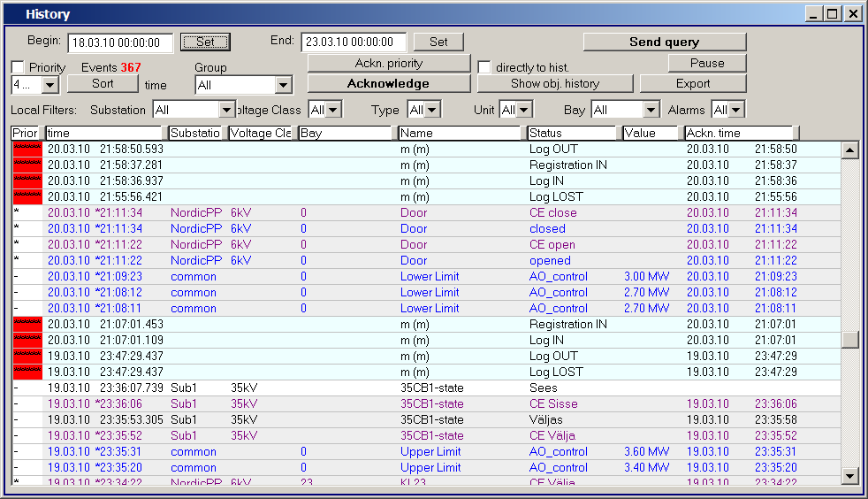Pause the event updates
The image size is (868, 499).
(707, 63)
